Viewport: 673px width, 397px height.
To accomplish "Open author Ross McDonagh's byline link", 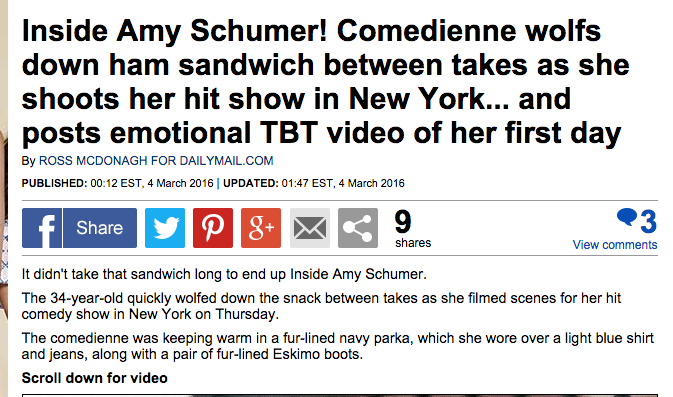I will (x=156, y=161).
